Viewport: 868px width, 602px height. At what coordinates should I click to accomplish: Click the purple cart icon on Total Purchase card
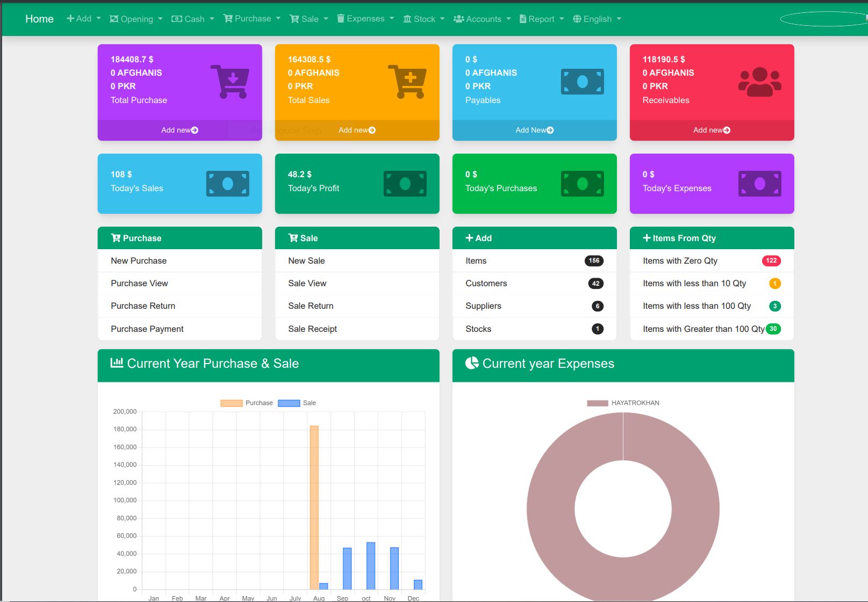coord(229,82)
